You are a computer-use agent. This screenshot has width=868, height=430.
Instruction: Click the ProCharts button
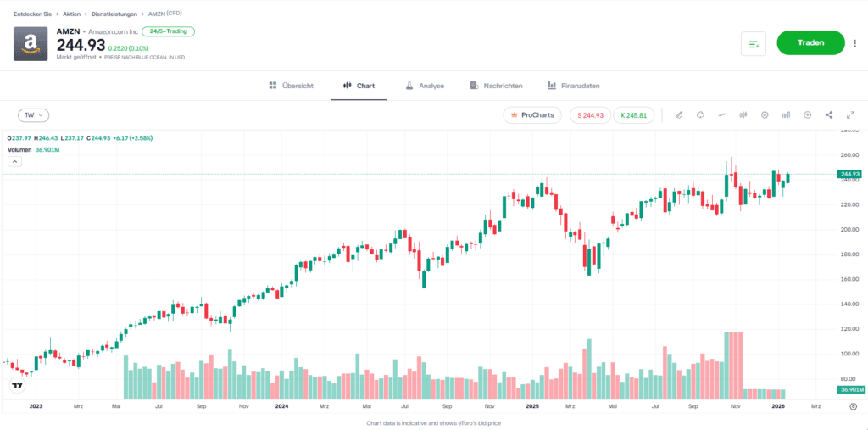click(x=531, y=114)
